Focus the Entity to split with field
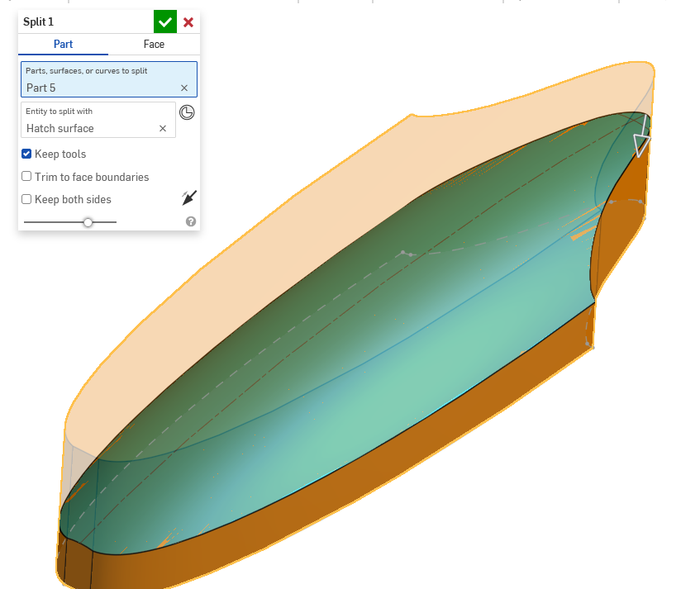This screenshot has width=700, height=589. coord(98,120)
